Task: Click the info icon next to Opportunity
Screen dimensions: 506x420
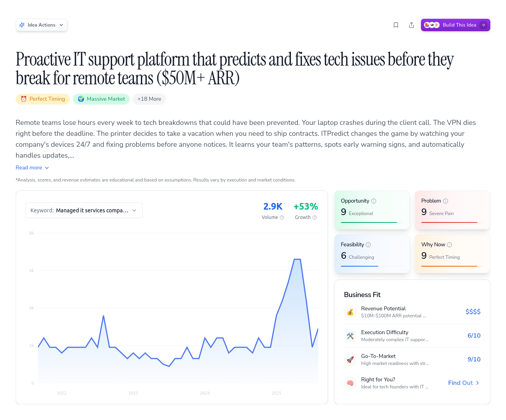Action: tap(374, 201)
